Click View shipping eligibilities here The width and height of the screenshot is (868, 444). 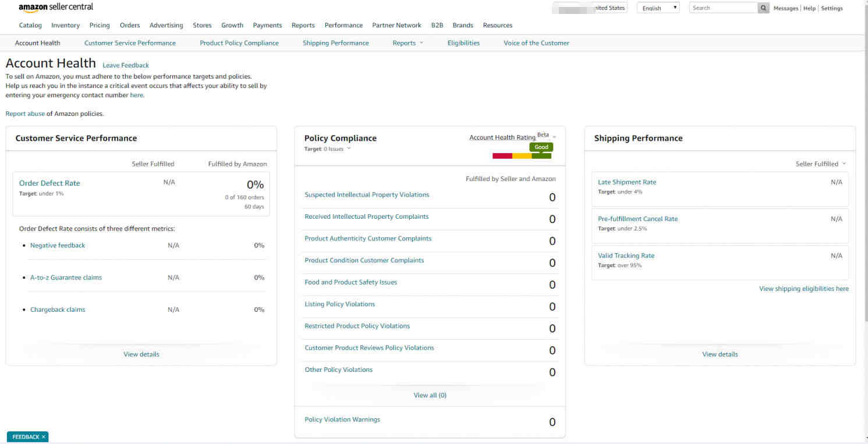click(x=804, y=289)
